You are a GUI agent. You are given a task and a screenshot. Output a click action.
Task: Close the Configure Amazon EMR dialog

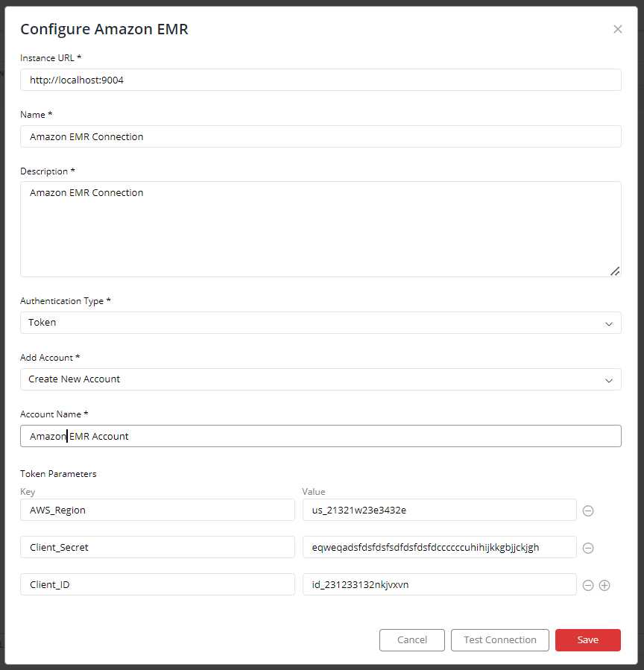[617, 29]
